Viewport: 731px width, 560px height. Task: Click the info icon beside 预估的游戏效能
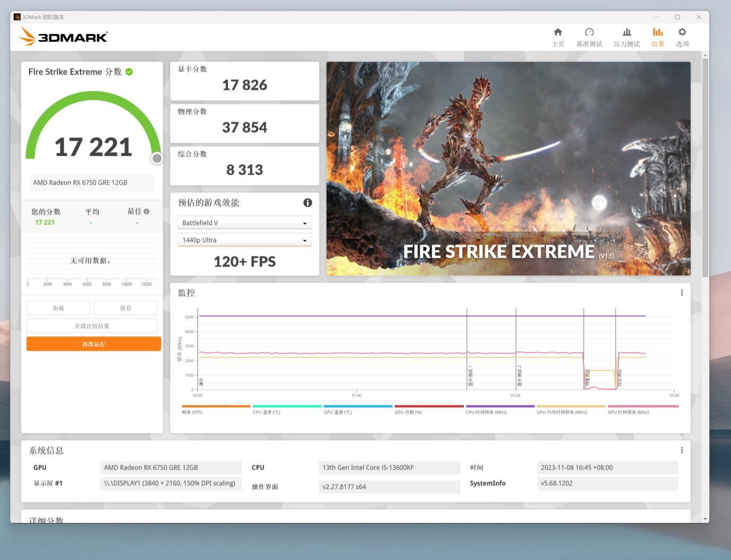coord(307,202)
